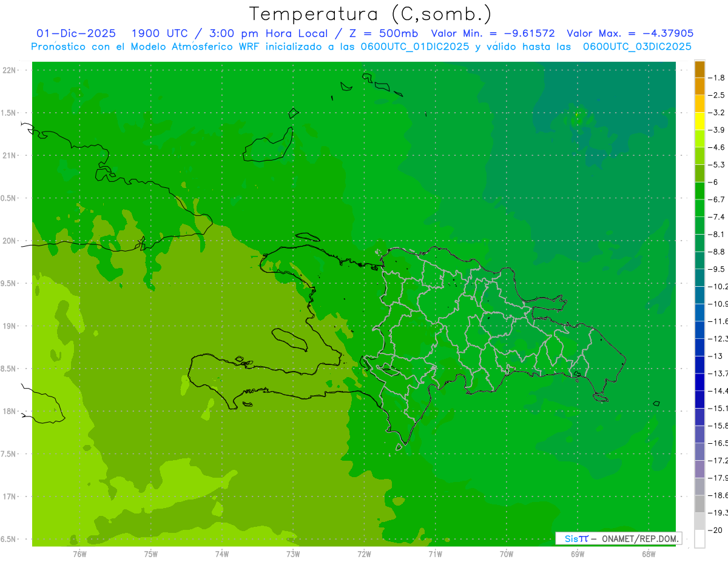Click the '-2.5' colorbar value

pyautogui.click(x=718, y=95)
